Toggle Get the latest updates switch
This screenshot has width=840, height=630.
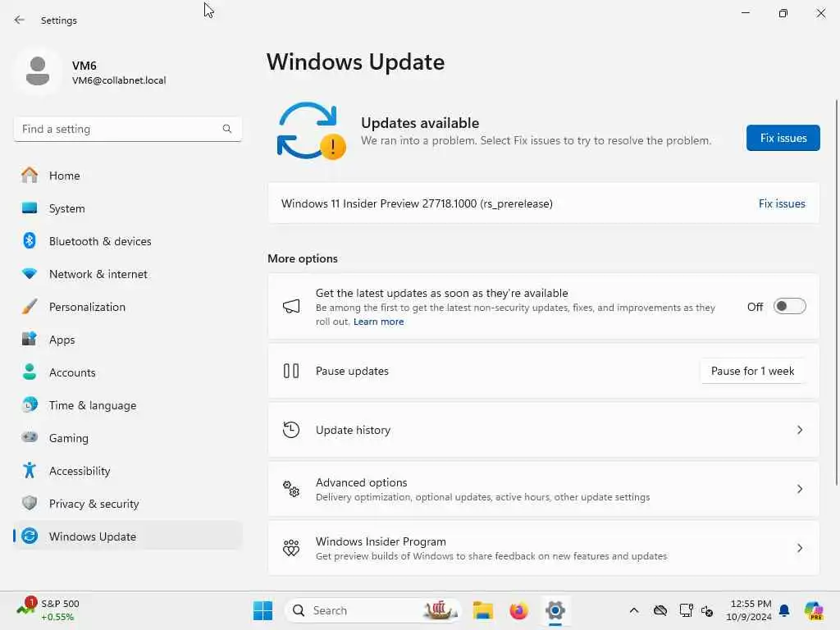coord(790,307)
